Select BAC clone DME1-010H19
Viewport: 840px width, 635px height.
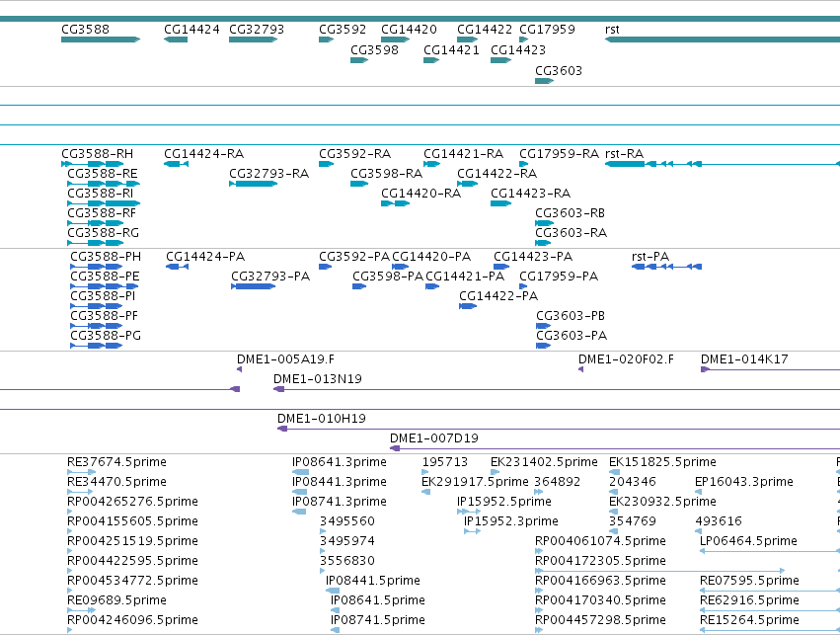pyautogui.click(x=559, y=430)
